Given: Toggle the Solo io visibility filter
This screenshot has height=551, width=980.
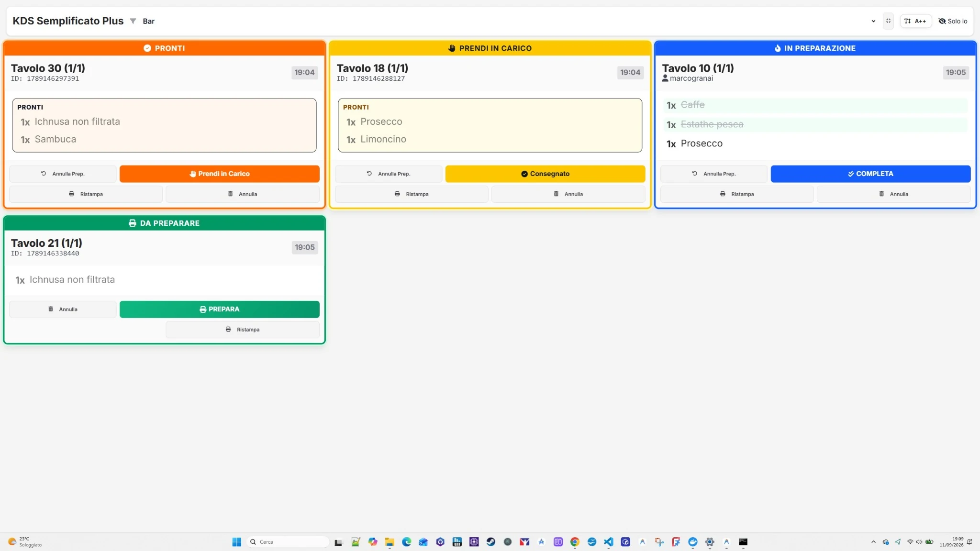Looking at the screenshot, I should [953, 21].
